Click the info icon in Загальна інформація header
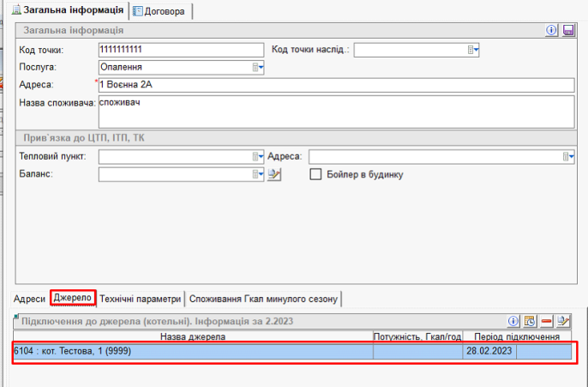This screenshot has width=588, height=387. click(x=552, y=30)
